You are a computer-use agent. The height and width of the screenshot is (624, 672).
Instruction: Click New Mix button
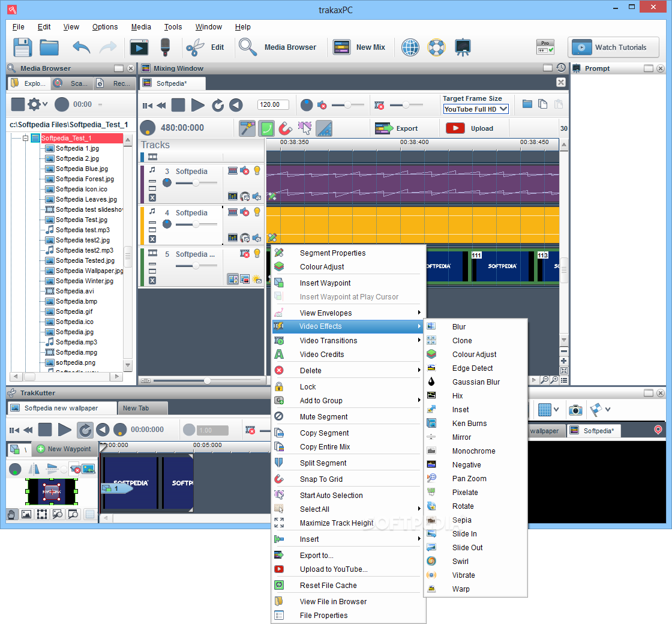pyautogui.click(x=359, y=47)
